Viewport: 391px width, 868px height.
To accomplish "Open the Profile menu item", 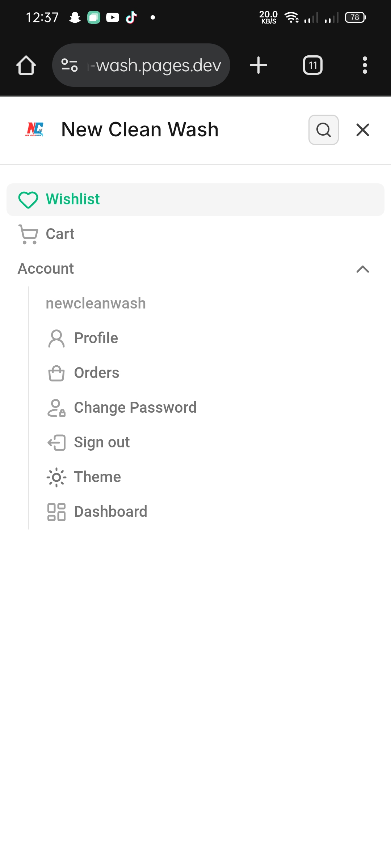I will coord(96,339).
